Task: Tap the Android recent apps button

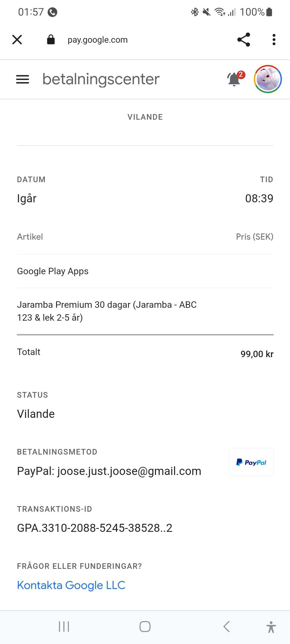Action: 64,627
